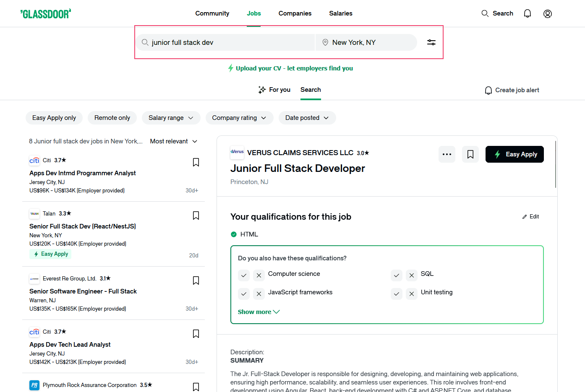Toggle the Remote only filter
Viewport: 585px width, 392px height.
coord(112,118)
